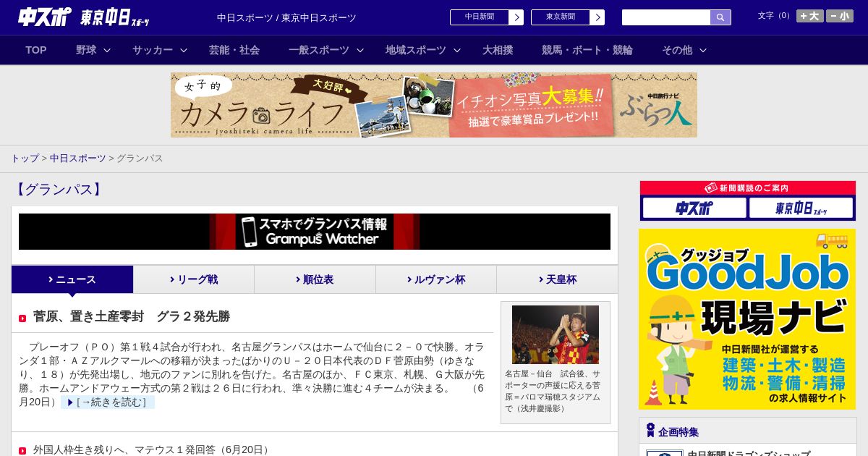868x456 pixels.
Task: Open the 東京新聞 link button
Action: tap(560, 17)
